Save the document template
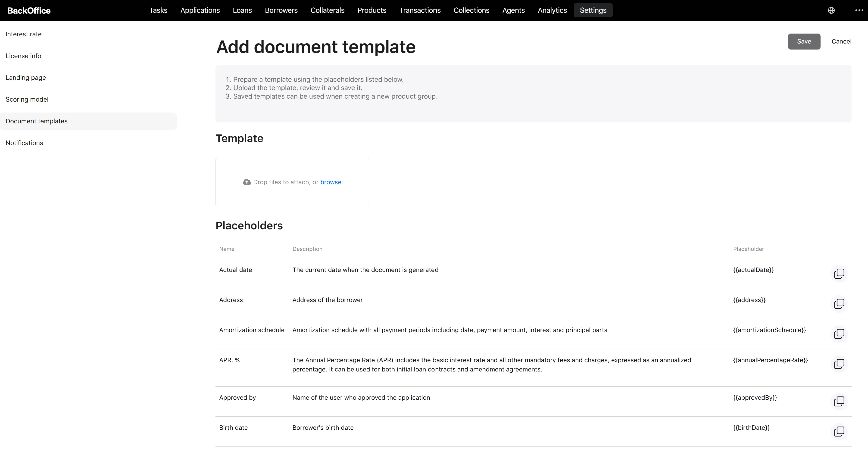The width and height of the screenshot is (868, 449). coord(804,41)
